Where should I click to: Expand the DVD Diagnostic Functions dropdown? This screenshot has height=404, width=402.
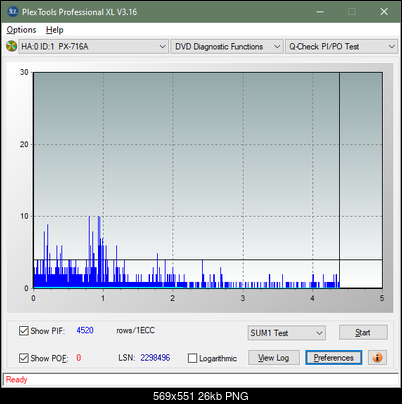(x=227, y=47)
